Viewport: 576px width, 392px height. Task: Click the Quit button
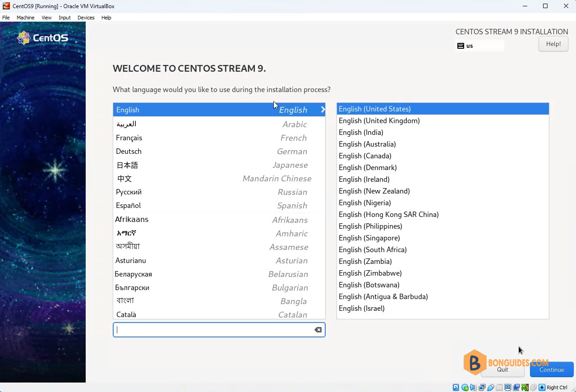[502, 369]
